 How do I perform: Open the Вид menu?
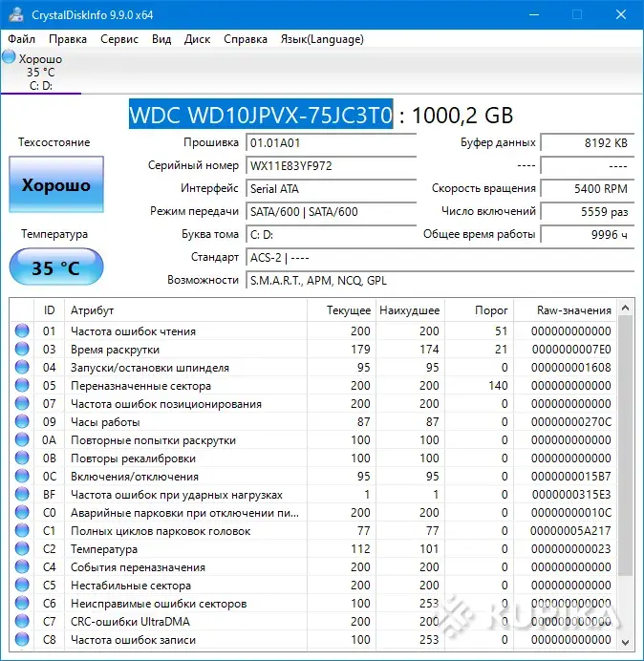click(x=161, y=39)
